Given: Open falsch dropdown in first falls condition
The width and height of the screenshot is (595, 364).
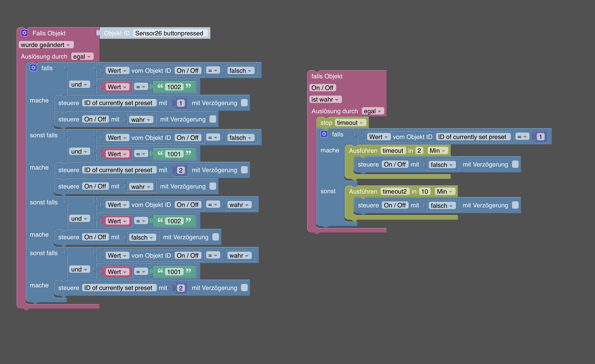Looking at the screenshot, I should 241,71.
